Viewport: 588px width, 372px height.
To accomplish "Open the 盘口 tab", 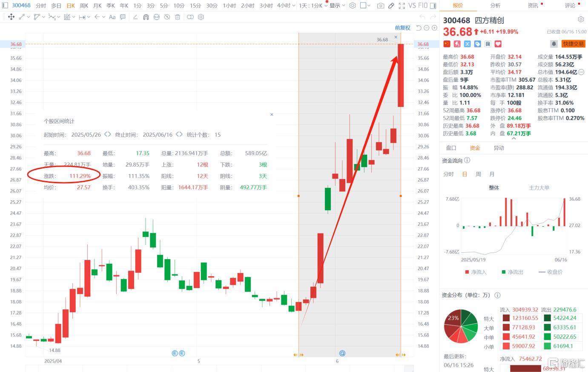I will tap(451, 148).
